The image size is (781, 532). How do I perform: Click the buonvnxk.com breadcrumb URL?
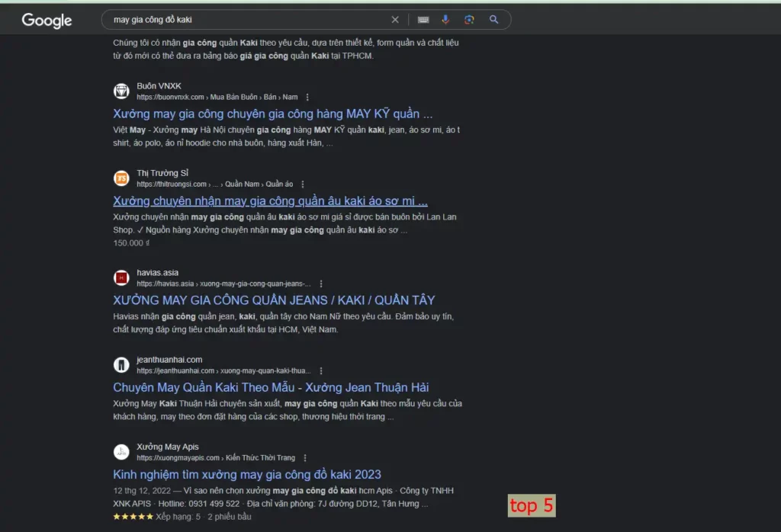coord(217,97)
